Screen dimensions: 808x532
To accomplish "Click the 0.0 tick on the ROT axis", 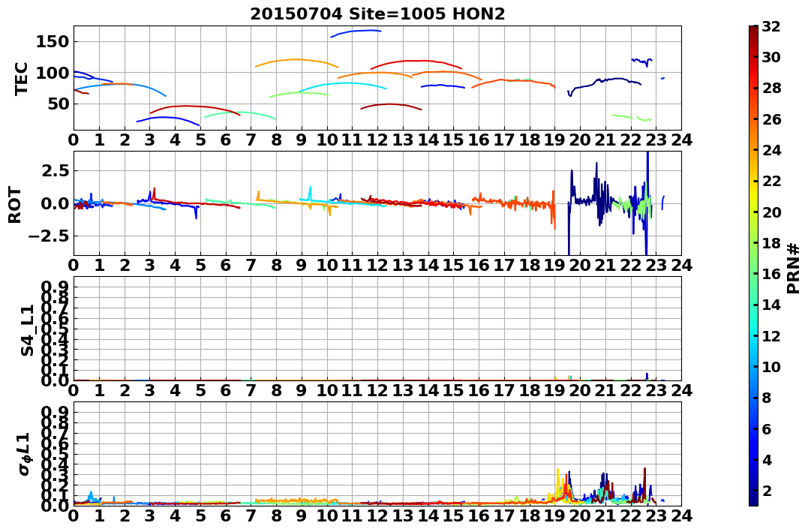I will [55, 203].
